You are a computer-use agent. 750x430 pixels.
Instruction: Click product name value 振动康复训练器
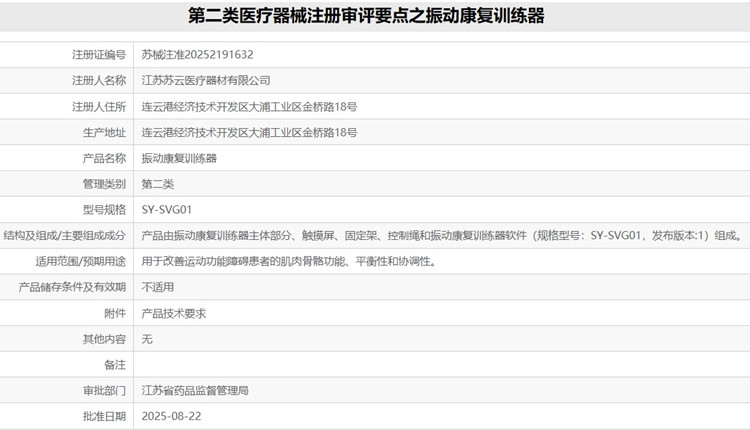click(x=180, y=158)
